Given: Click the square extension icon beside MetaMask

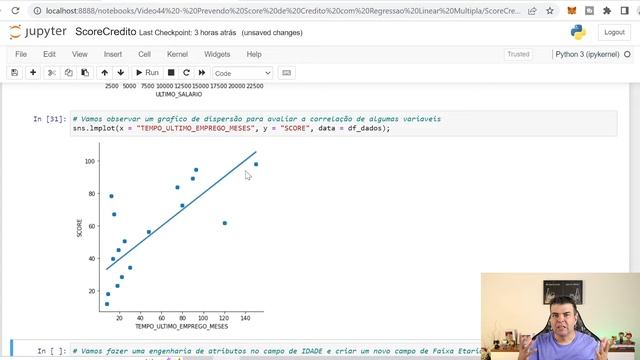Looking at the screenshot, I should 589,11.
